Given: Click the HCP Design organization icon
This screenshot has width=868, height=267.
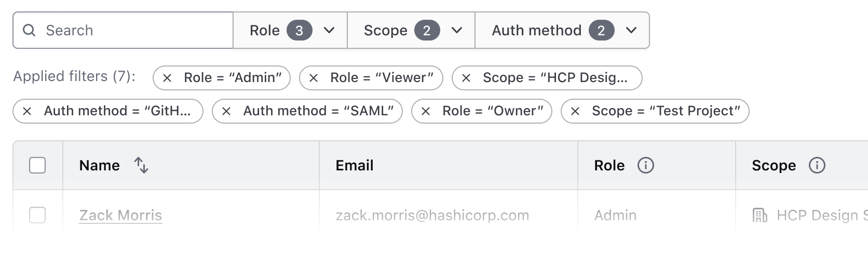Looking at the screenshot, I should [x=759, y=215].
